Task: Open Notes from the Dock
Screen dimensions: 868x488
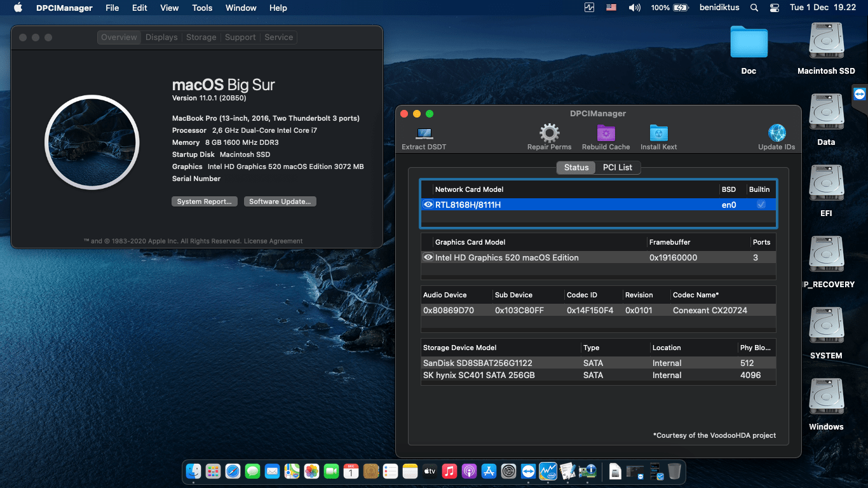Action: click(x=410, y=471)
